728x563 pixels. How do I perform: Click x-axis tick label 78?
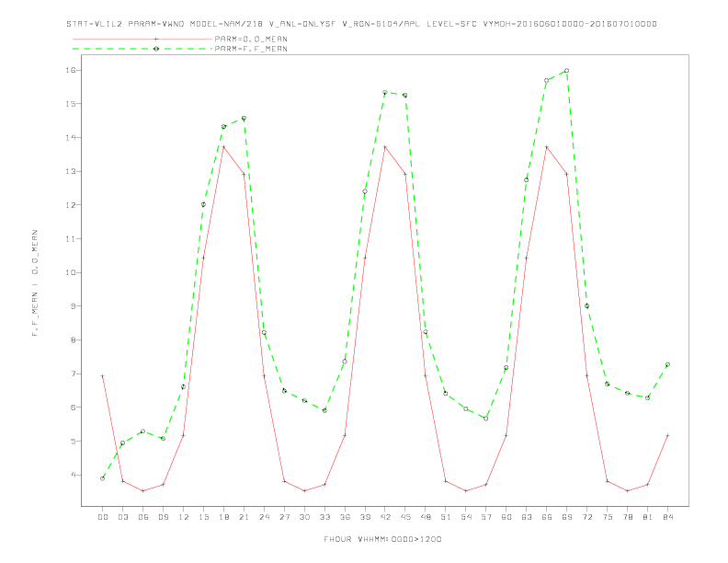(x=628, y=517)
